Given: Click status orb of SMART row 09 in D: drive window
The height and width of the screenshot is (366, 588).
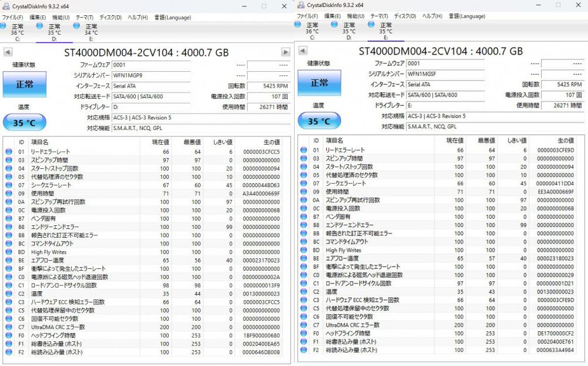Looking at the screenshot, I should point(9,194).
